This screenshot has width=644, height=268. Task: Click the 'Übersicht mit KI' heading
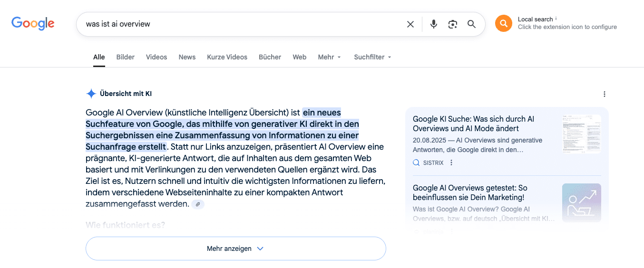click(x=126, y=94)
